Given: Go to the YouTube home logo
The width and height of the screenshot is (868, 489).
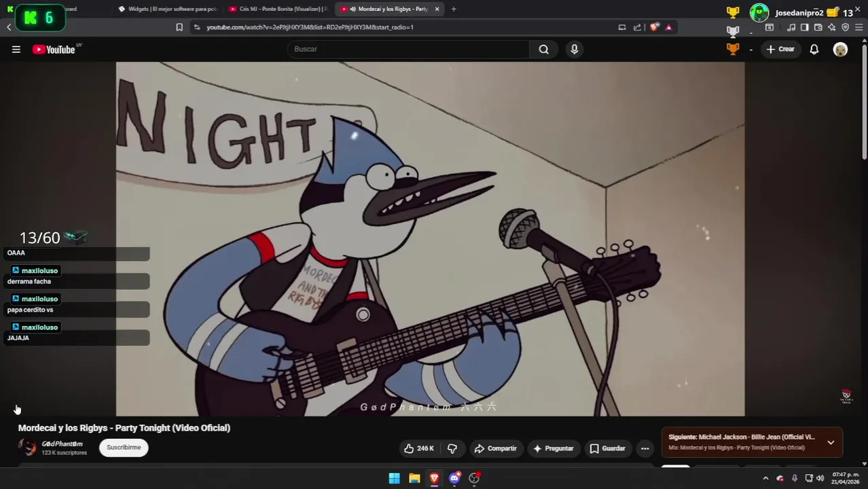Looking at the screenshot, I should 54,49.
